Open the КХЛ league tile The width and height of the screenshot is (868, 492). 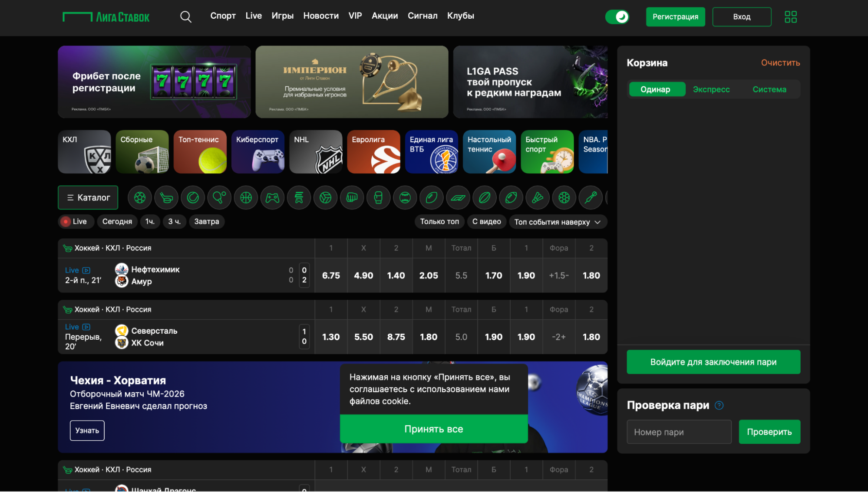click(x=84, y=152)
